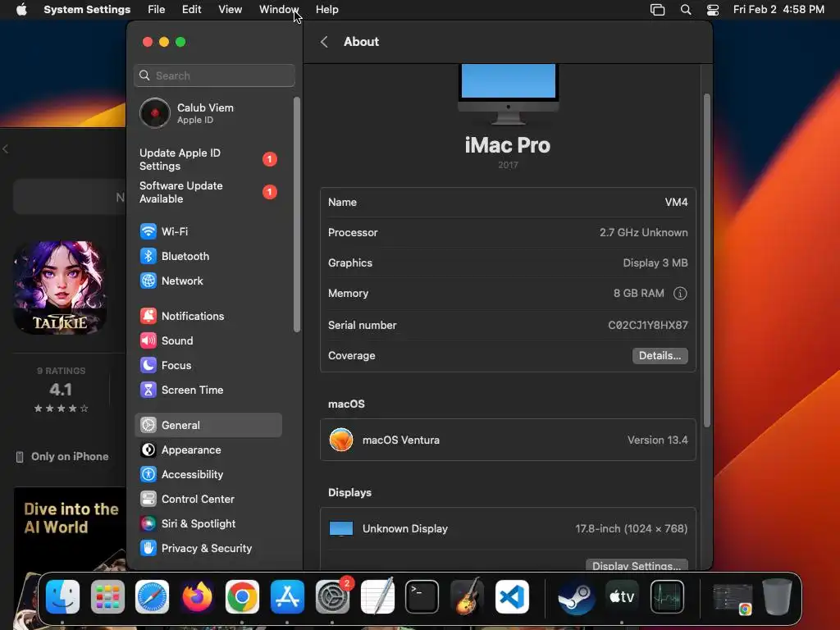Launch GarageBand from the Dock
Image resolution: width=840 pixels, height=630 pixels.
coord(467,597)
